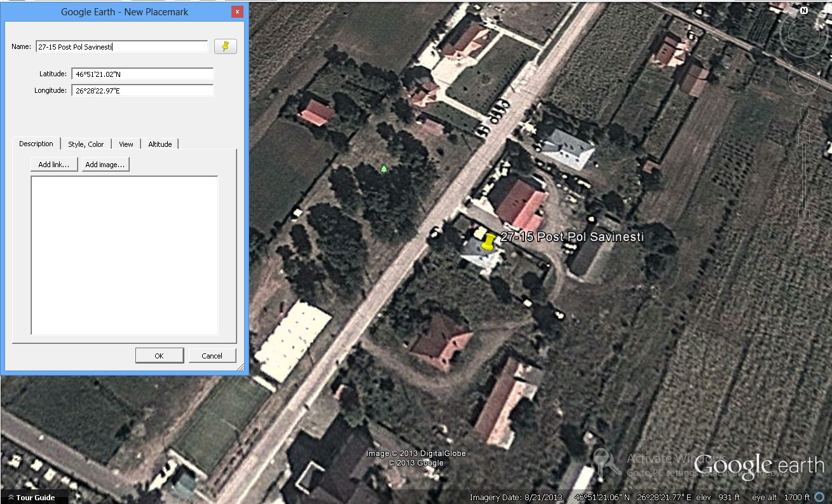Confirm placemark with OK button

coord(159,356)
